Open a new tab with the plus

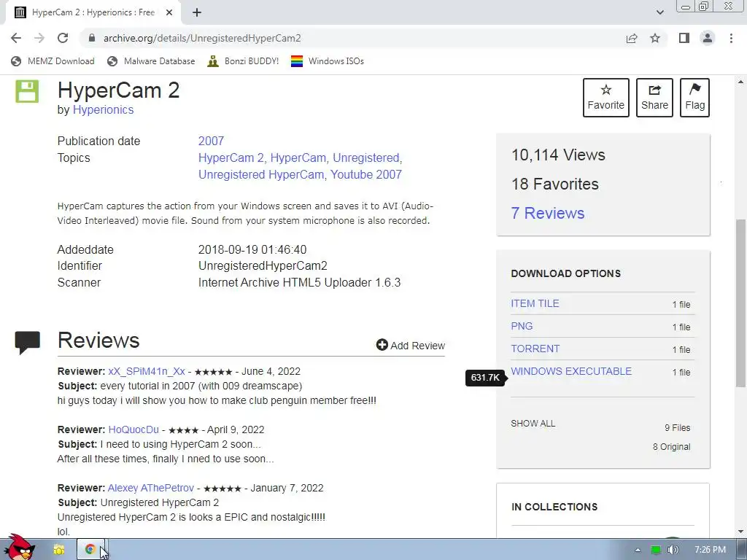point(197,13)
